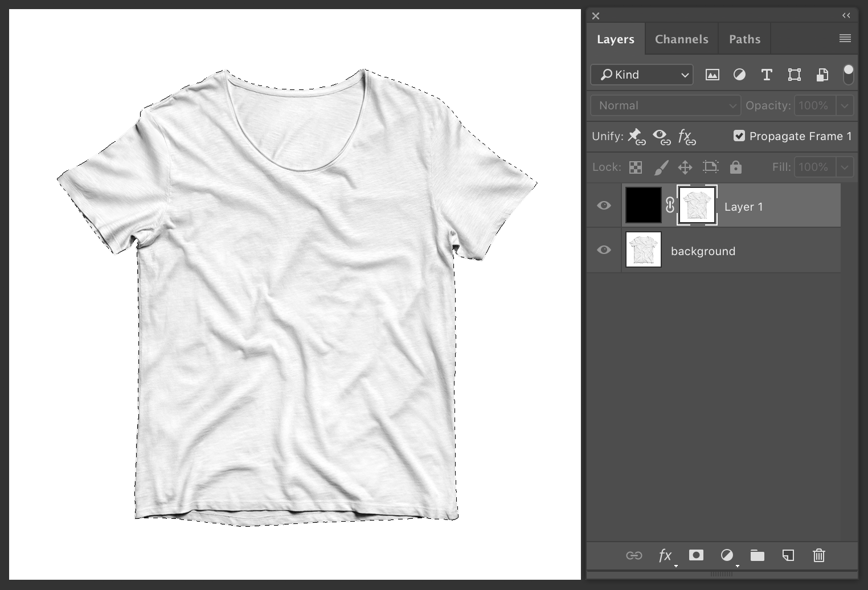Filter layers by pixel layers
Screen dimensions: 868x590
[x=711, y=75]
